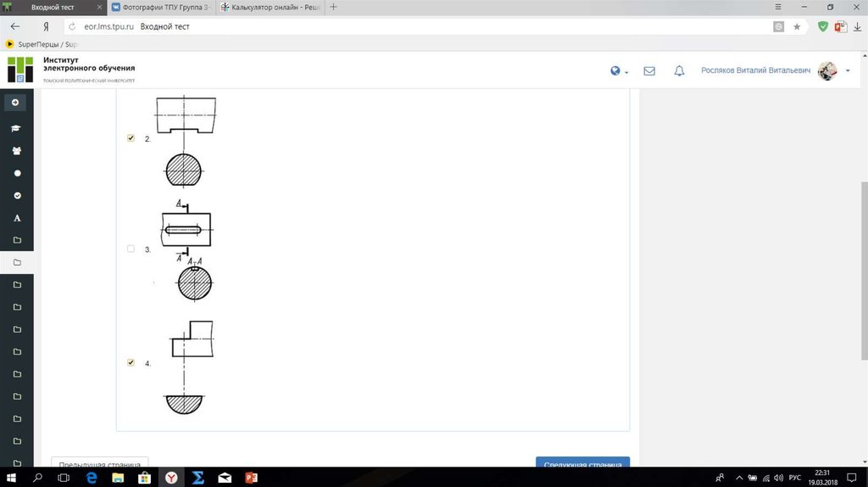Bookmark this page with the star icon
The image size is (868, 487).
tap(797, 26)
